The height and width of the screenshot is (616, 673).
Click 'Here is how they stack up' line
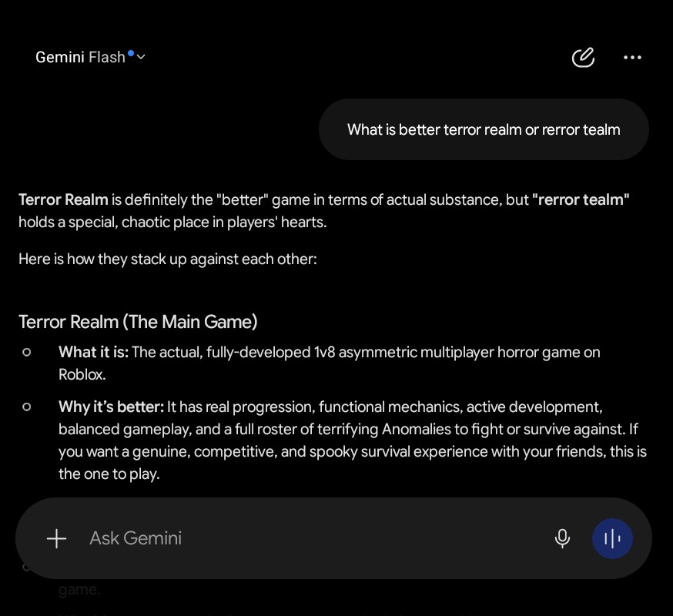click(x=168, y=259)
